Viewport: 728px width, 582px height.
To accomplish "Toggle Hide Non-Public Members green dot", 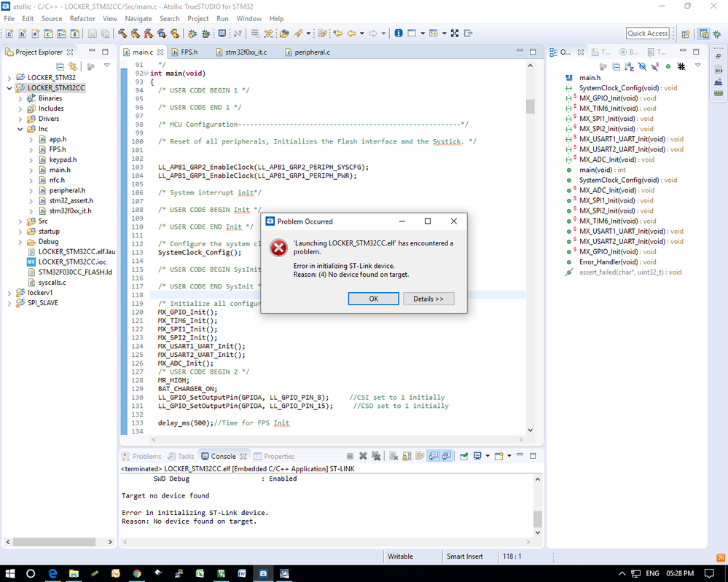I will tap(668, 66).
